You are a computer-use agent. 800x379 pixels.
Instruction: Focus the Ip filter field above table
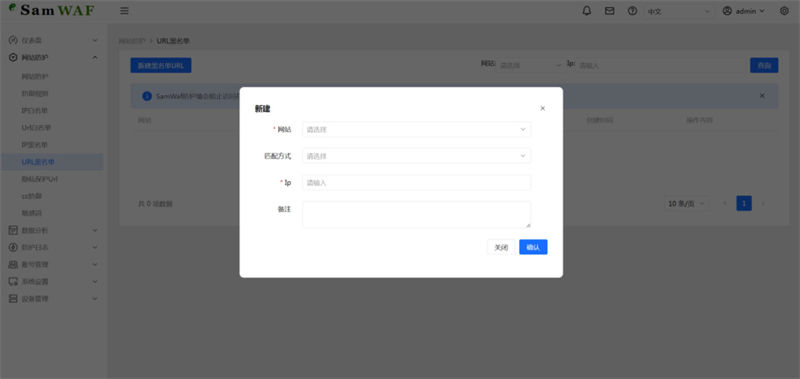pyautogui.click(x=660, y=65)
